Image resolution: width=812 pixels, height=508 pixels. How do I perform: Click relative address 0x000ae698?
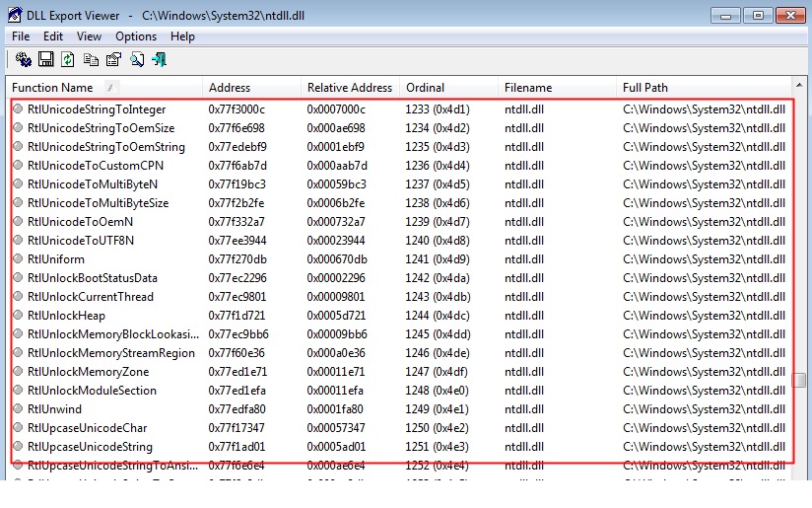point(336,128)
